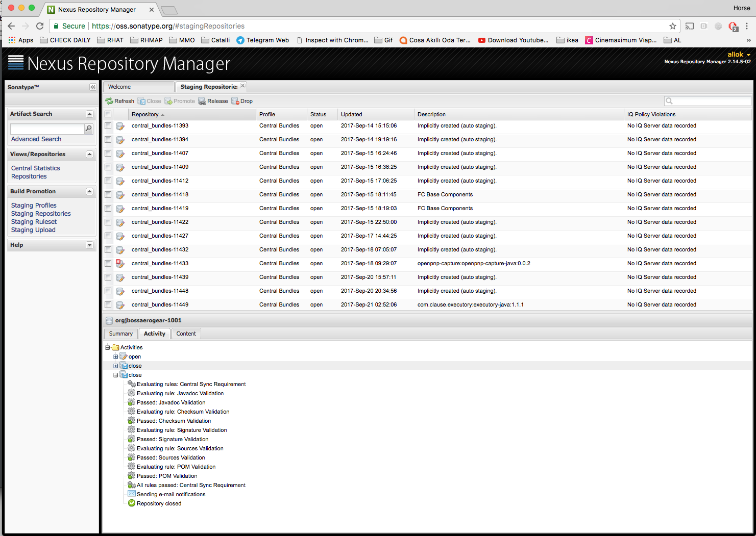Screen dimensions: 756x536
Task: Open the aliok user dropdown
Action: pyautogui.click(x=739, y=55)
